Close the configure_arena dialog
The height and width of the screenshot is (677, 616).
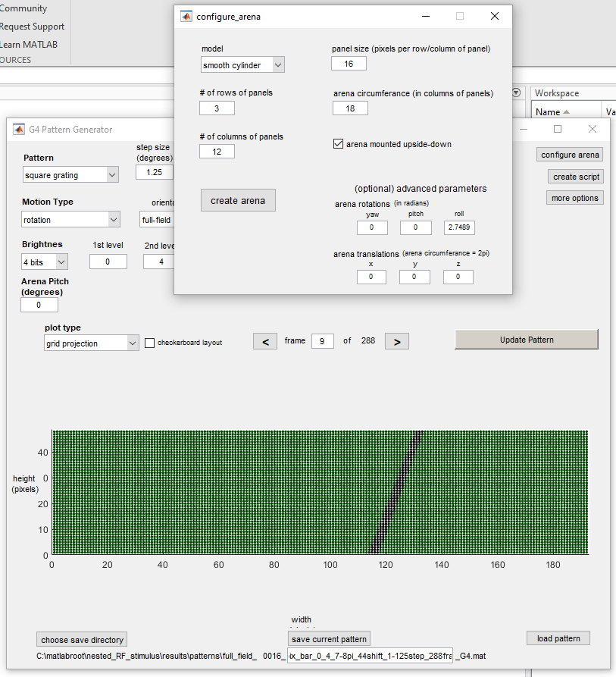pyautogui.click(x=494, y=16)
